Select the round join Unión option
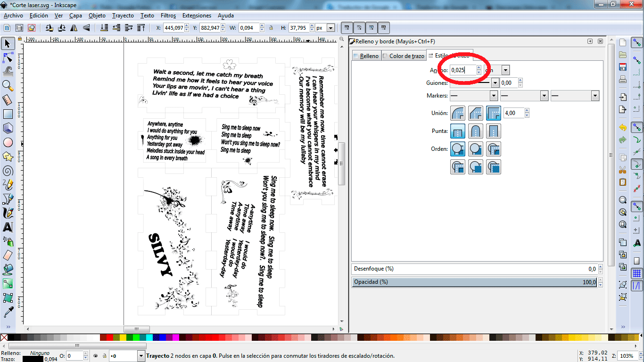 [458, 113]
